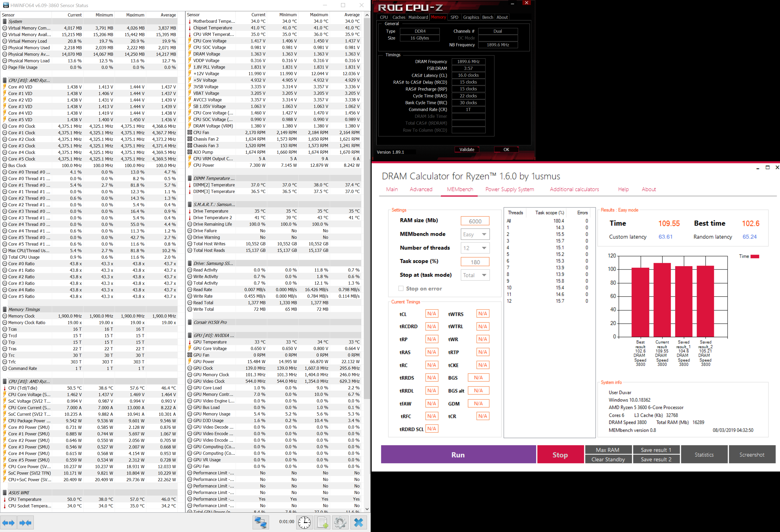Click the Memory Timings section icon

pos(5,309)
